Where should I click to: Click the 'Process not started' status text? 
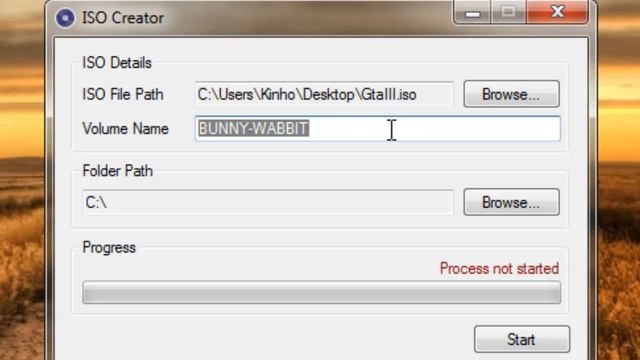pyautogui.click(x=499, y=269)
